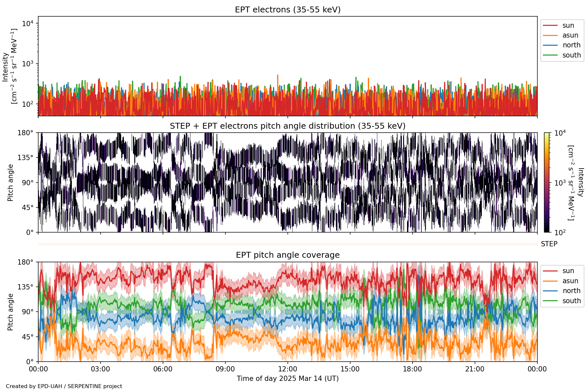This screenshot has width=588, height=392.
Task: Click the "EPT pitch angle coverage" title
Action: [287, 255]
